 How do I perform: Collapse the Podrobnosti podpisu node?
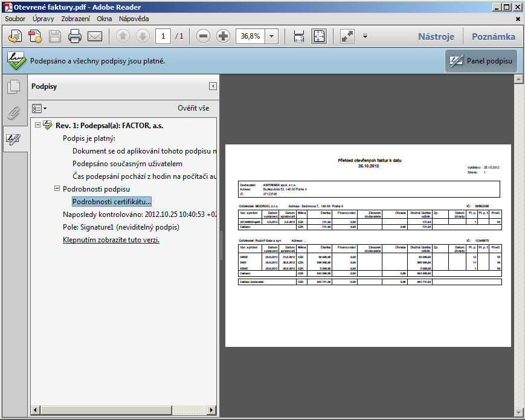pos(57,189)
